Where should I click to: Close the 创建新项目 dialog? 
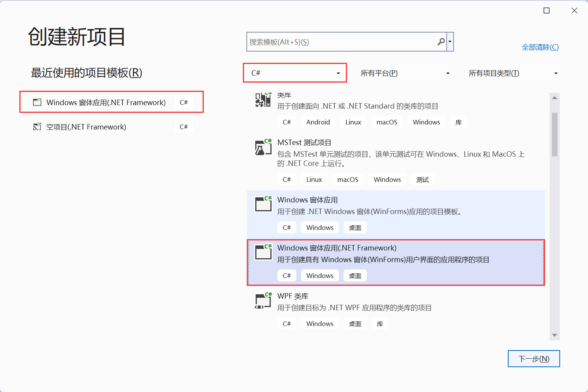click(x=574, y=10)
